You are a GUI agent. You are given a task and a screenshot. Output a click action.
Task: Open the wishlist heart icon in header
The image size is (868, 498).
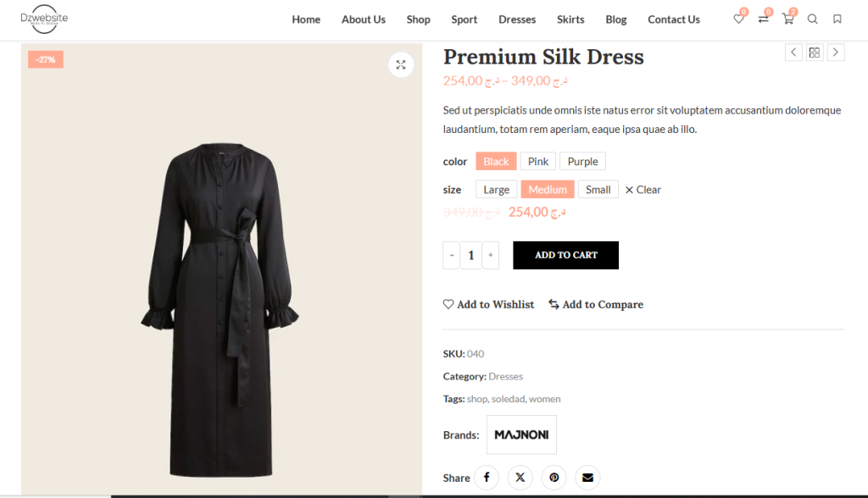pyautogui.click(x=737, y=19)
